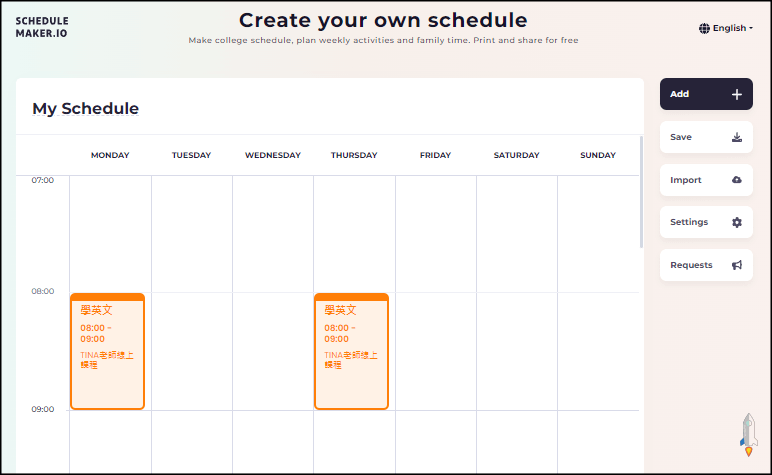Image resolution: width=772 pixels, height=475 pixels.
Task: Click the globe language icon
Action: [x=704, y=28]
